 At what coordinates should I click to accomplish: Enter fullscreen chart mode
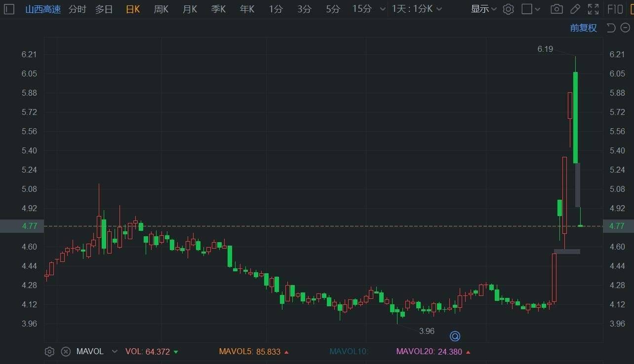(594, 9)
